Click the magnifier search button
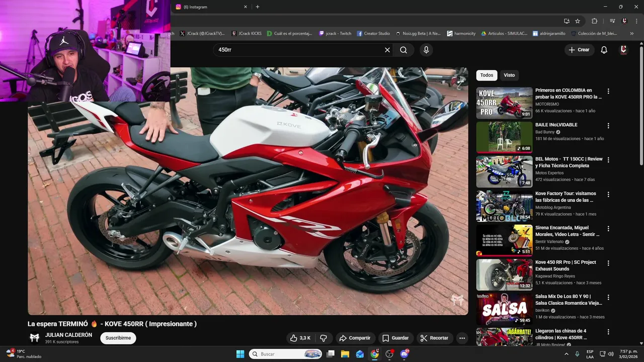Screen dimensions: 644x362 click(x=404, y=50)
